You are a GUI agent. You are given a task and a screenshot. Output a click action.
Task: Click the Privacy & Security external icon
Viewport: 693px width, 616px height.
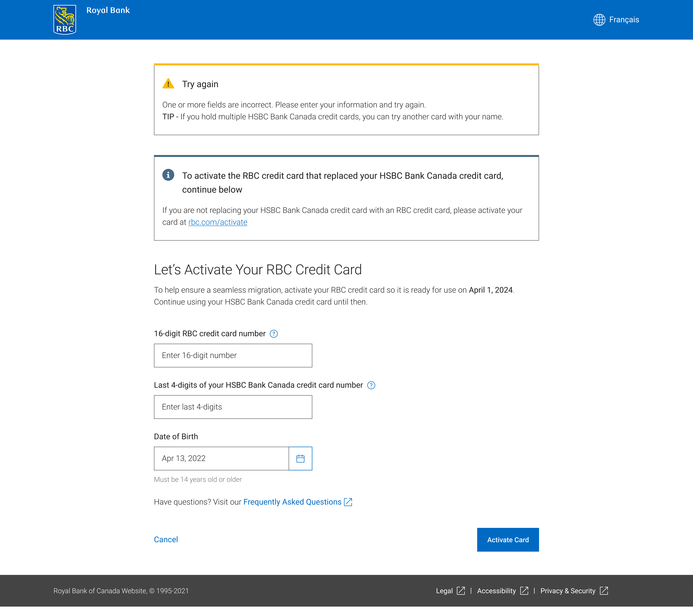point(604,591)
